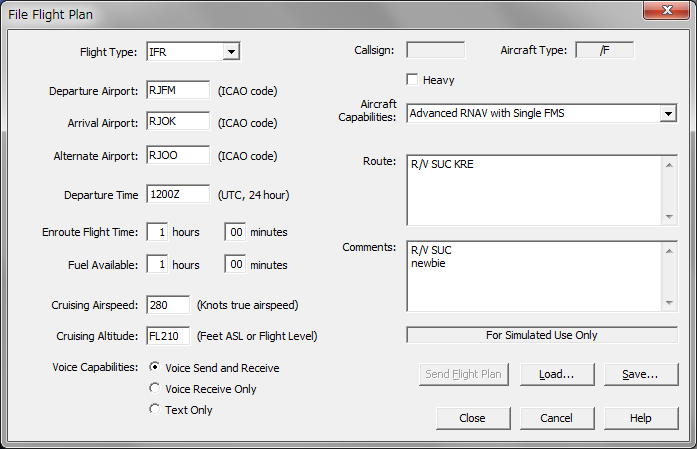Image resolution: width=697 pixels, height=449 pixels.
Task: Click the Arrival Airport field RJOK
Action: coord(178,121)
